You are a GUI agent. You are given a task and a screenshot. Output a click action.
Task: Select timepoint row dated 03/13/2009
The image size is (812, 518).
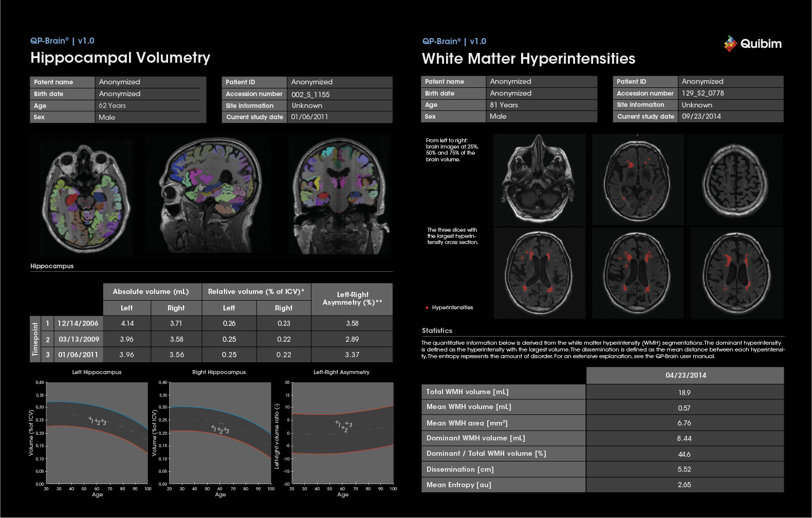point(79,339)
